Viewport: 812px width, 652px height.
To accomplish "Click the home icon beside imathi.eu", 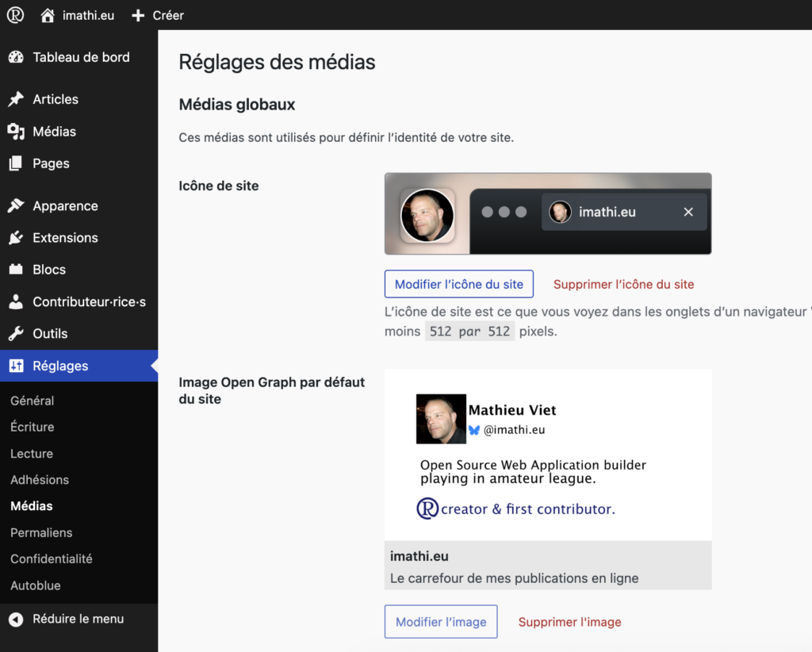I will pyautogui.click(x=48, y=15).
